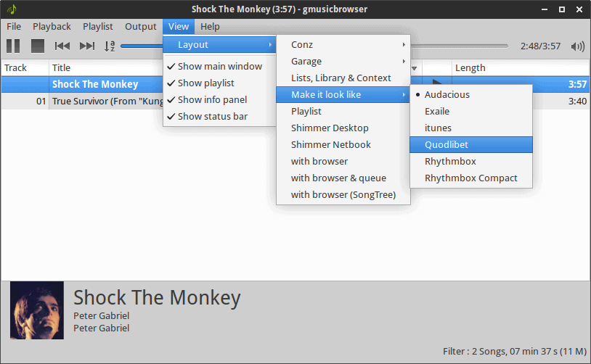The height and width of the screenshot is (364, 591).
Task: Select the Audacious layout radio option
Action: [471, 94]
